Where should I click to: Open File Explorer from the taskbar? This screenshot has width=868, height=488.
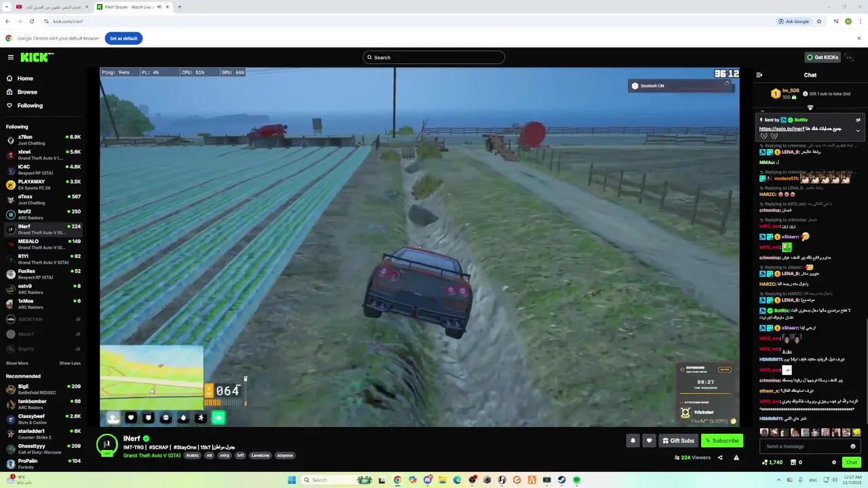442,480
